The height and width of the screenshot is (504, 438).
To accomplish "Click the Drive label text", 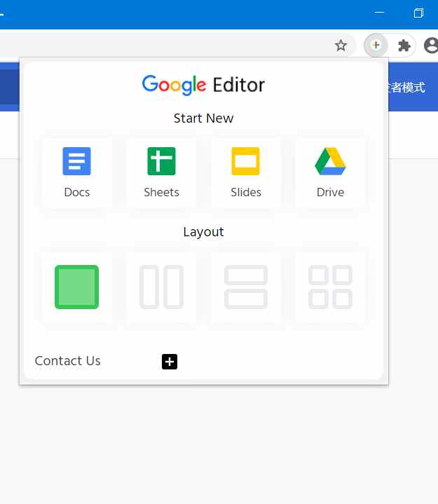I will (330, 192).
